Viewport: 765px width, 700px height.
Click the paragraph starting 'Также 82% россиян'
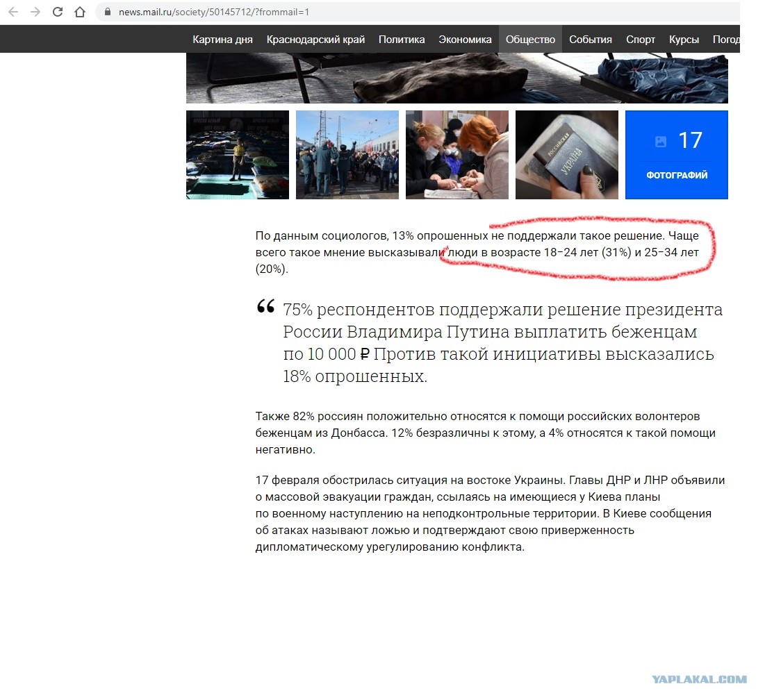point(486,433)
